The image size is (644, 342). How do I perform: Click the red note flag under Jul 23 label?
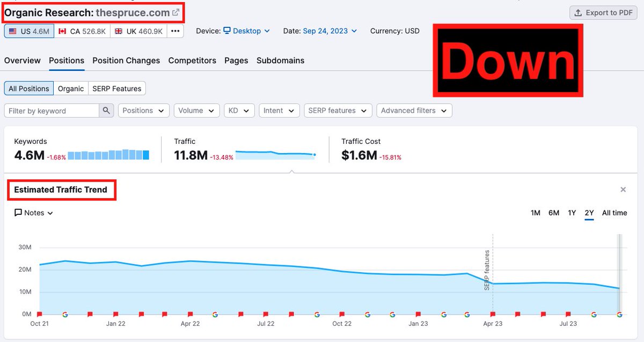[569, 315]
